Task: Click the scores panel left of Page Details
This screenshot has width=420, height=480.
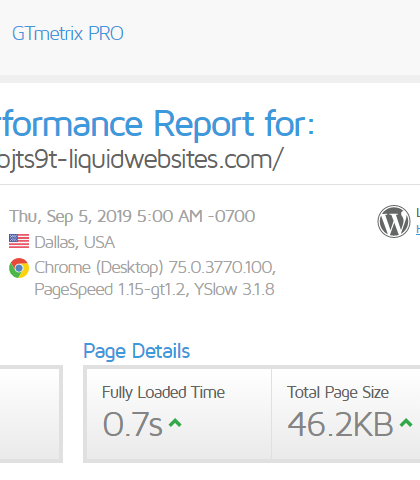Action: [x=30, y=414]
